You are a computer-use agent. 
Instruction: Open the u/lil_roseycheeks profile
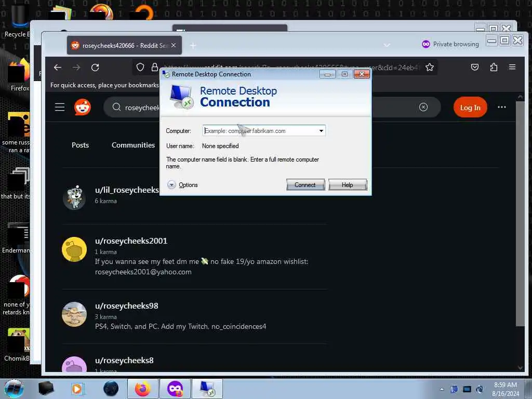coord(127,190)
